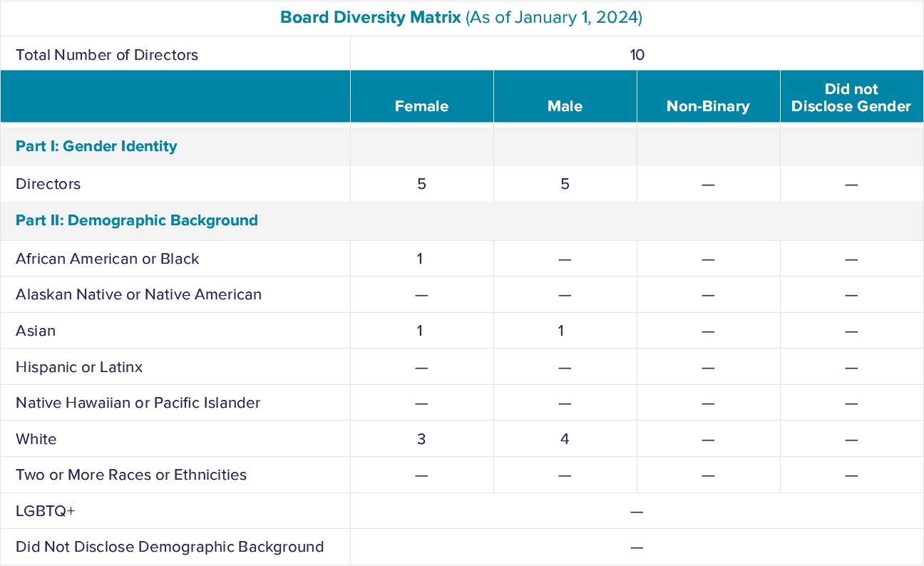Screen dimensions: 924x566
Task: Click the African American or Black row label
Action: click(x=108, y=259)
